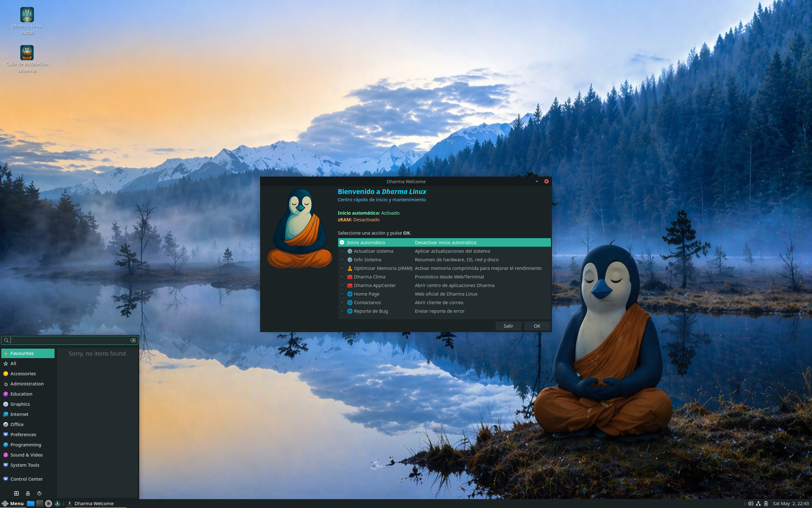The height and width of the screenshot is (508, 812).
Task: Click the Dharma Welcome taskbar window button
Action: [x=95, y=503]
